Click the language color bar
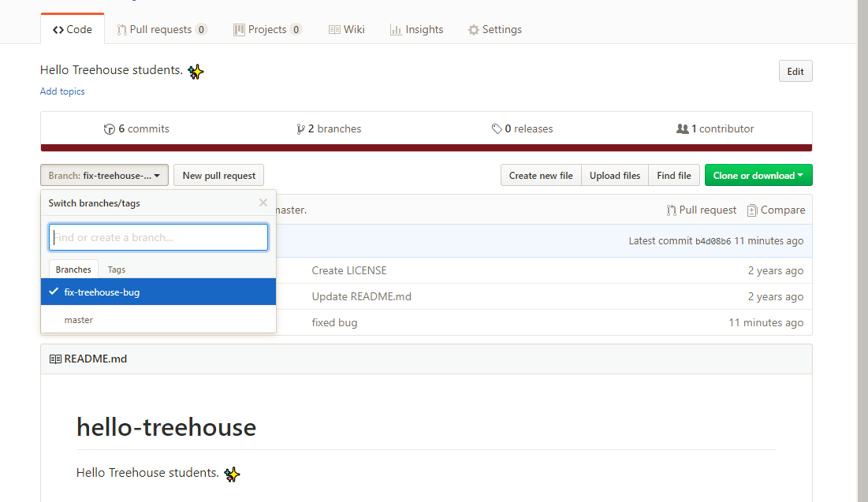Image resolution: width=868 pixels, height=502 pixels. click(427, 148)
